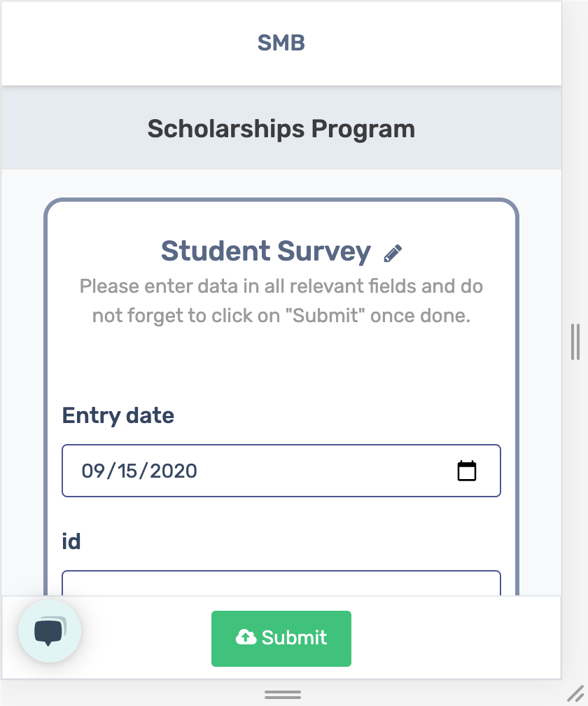This screenshot has height=706, width=588.
Task: Click the id field label
Action: pos(71,541)
